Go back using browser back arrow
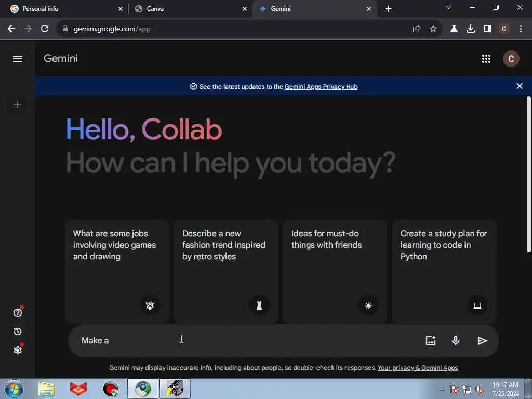Screen dimensions: 532x399 coord(11,29)
